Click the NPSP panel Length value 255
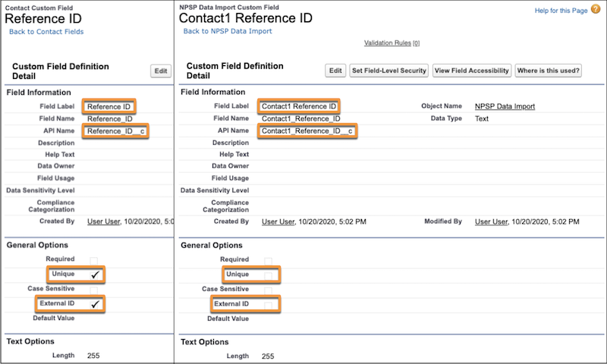 click(x=268, y=356)
